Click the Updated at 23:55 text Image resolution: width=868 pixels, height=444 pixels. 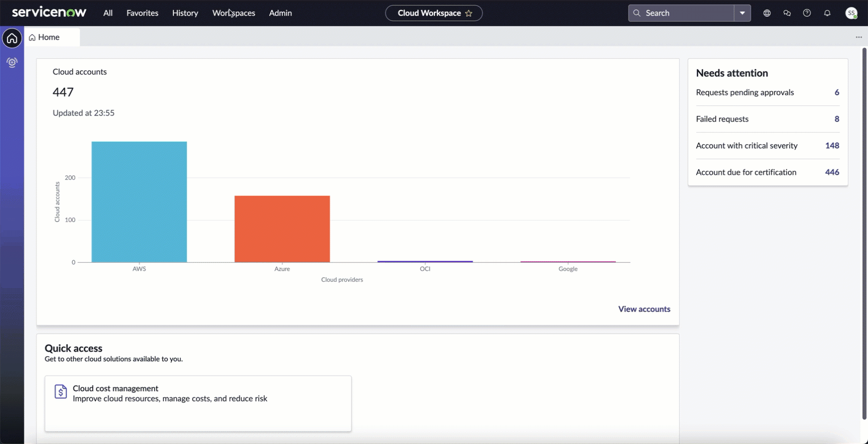(83, 113)
